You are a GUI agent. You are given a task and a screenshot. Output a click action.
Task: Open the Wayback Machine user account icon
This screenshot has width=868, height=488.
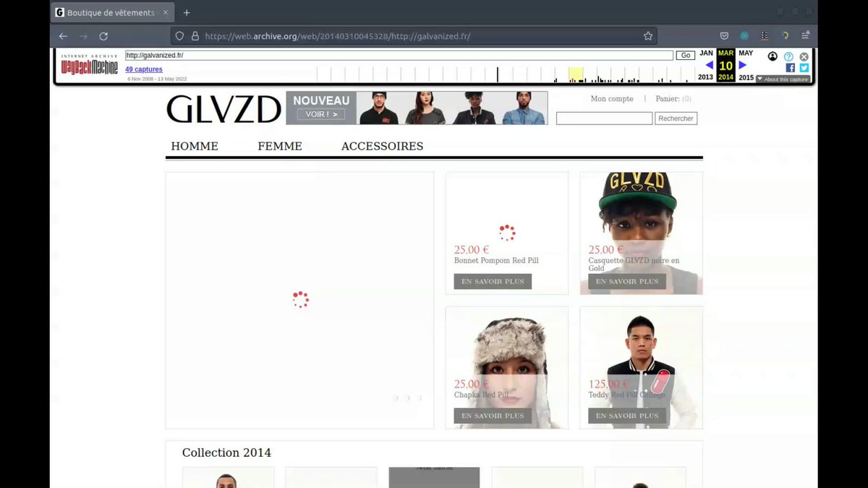[773, 56]
